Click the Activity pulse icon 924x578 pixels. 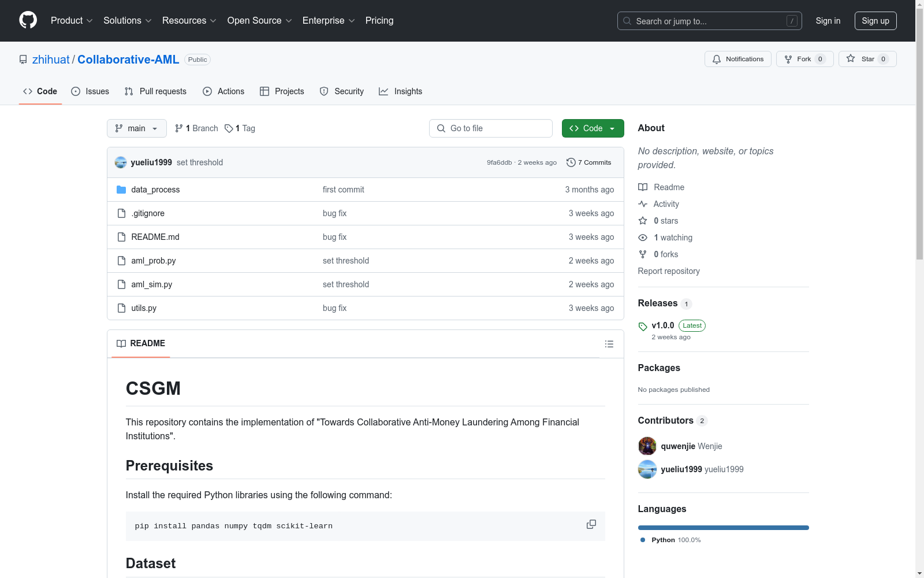pos(643,204)
